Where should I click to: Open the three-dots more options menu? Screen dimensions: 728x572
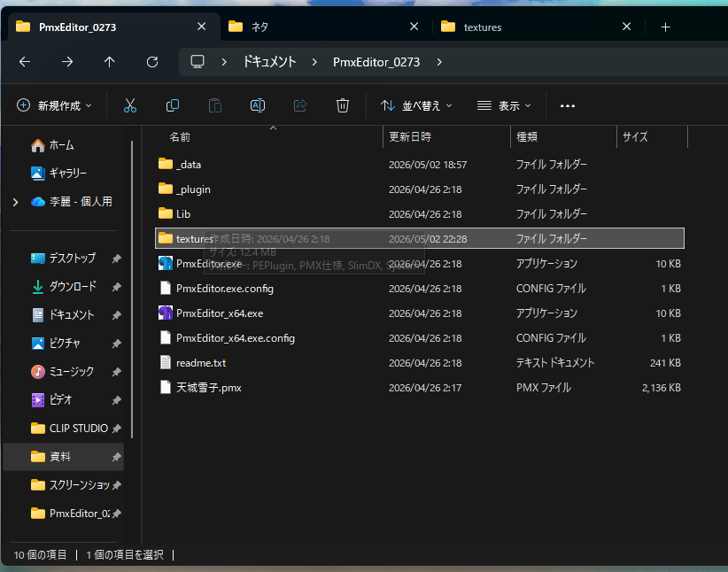pyautogui.click(x=568, y=106)
